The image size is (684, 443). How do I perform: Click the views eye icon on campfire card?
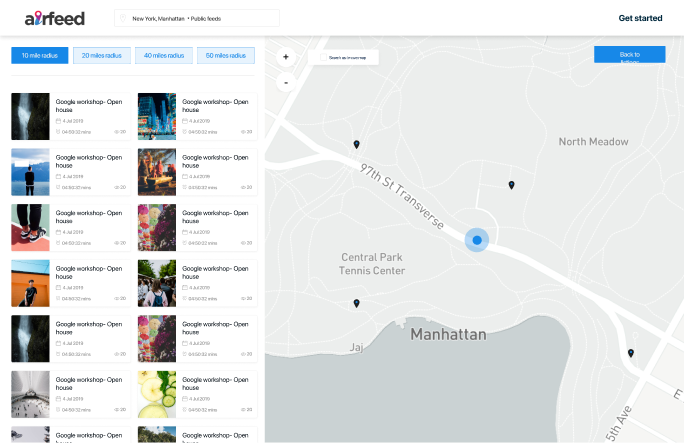click(x=243, y=187)
